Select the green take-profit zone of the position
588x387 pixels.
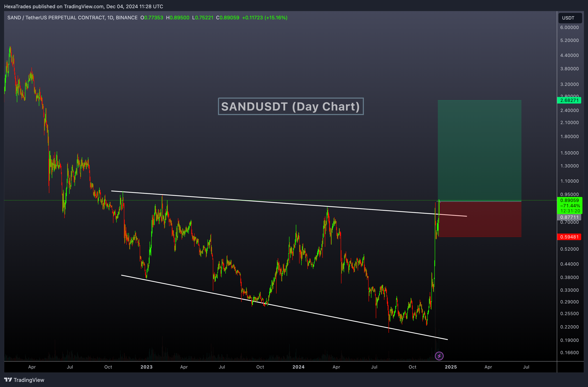coord(479,151)
